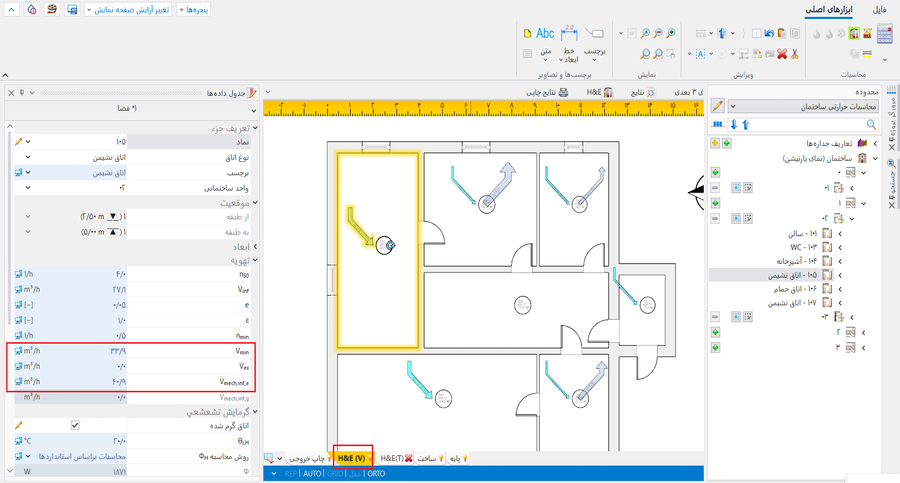Expand the wall definitions tree node
900x483 pixels.
pos(876,143)
